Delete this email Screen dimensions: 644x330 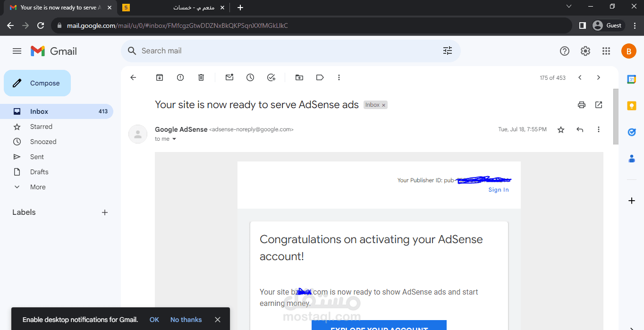point(201,77)
